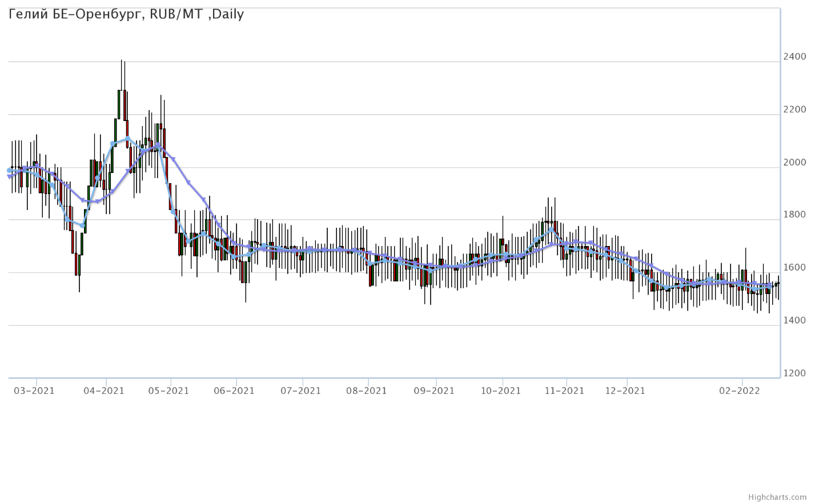Click the purple line's first triangle marker
Screen dimensions: 815x504
click(x=10, y=177)
